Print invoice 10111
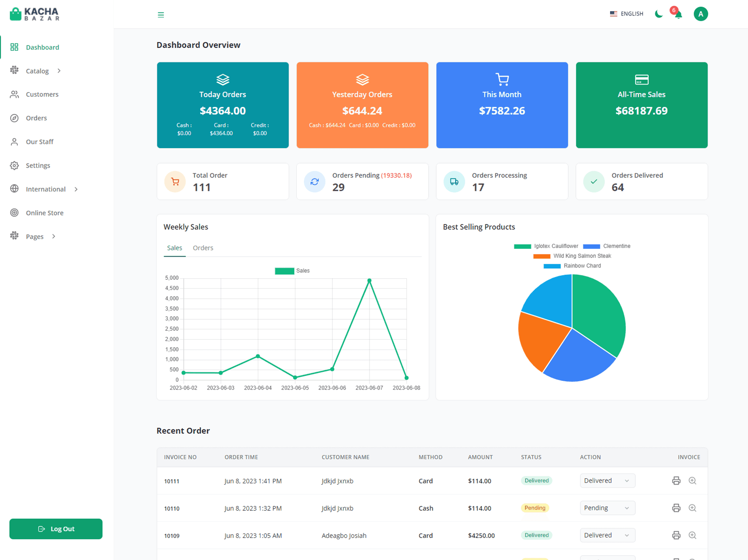The image size is (748, 560). click(676, 481)
